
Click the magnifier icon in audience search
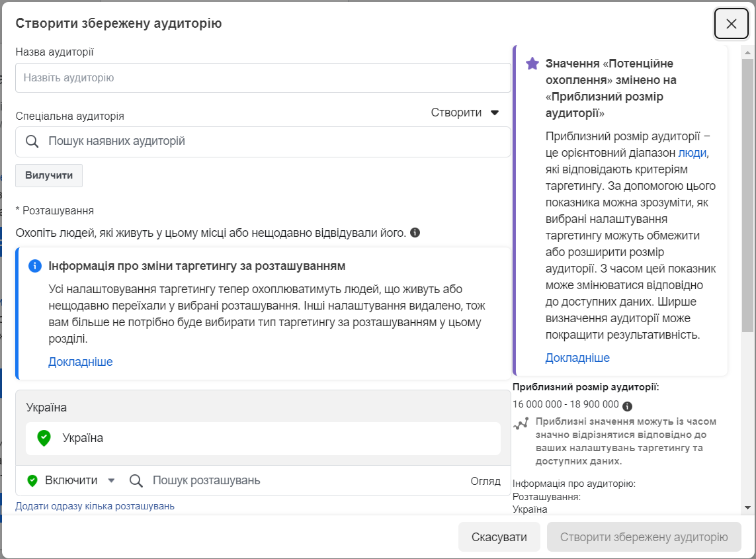pyautogui.click(x=32, y=142)
